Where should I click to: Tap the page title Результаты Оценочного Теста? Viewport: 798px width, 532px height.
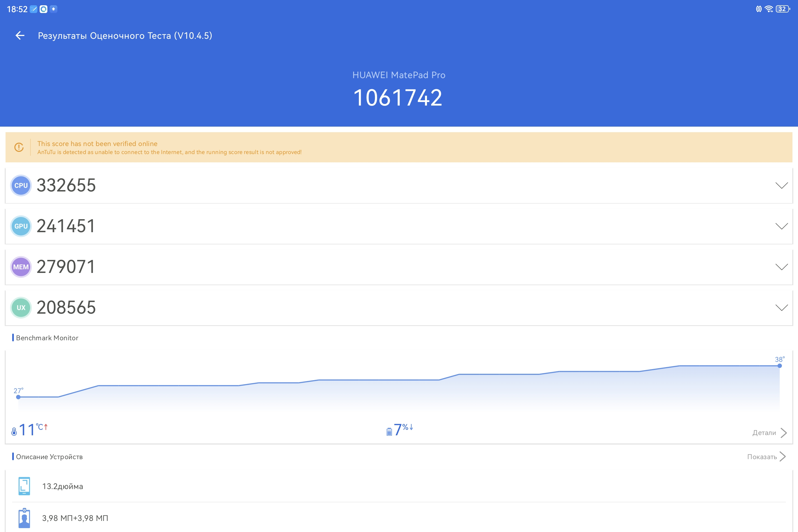(x=125, y=36)
